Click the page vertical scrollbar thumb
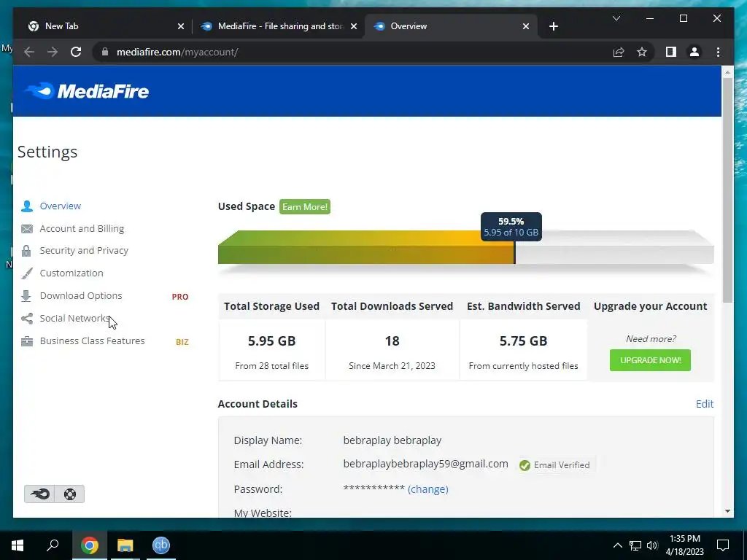The width and height of the screenshot is (747, 560). coord(727,190)
